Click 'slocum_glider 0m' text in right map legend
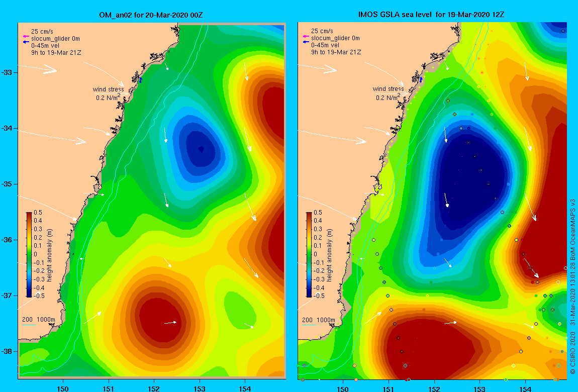This screenshot has height=392, width=578. (335, 38)
